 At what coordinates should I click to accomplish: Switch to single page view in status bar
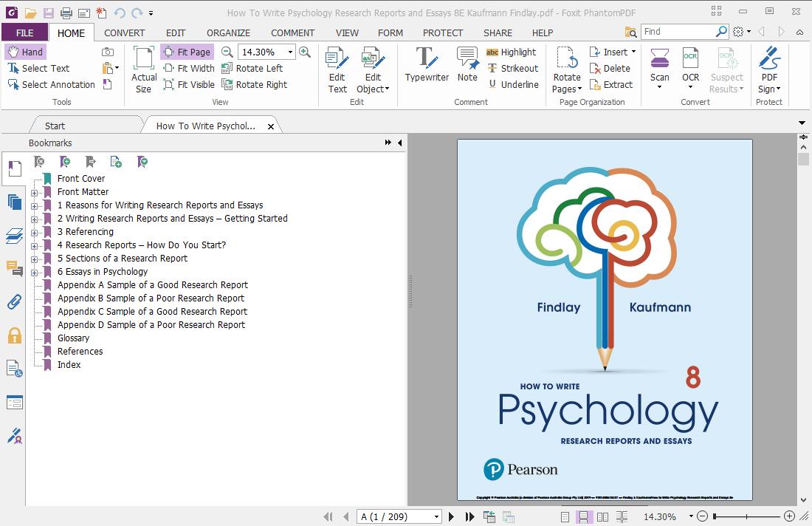565,516
